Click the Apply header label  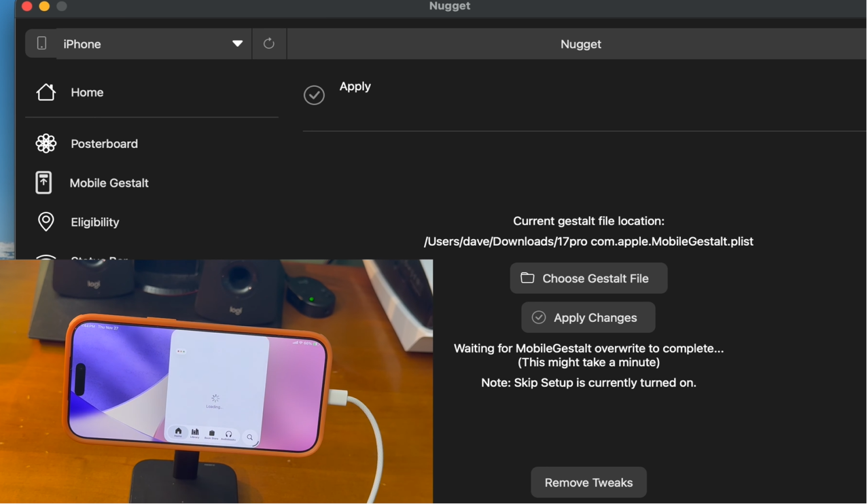355,86
